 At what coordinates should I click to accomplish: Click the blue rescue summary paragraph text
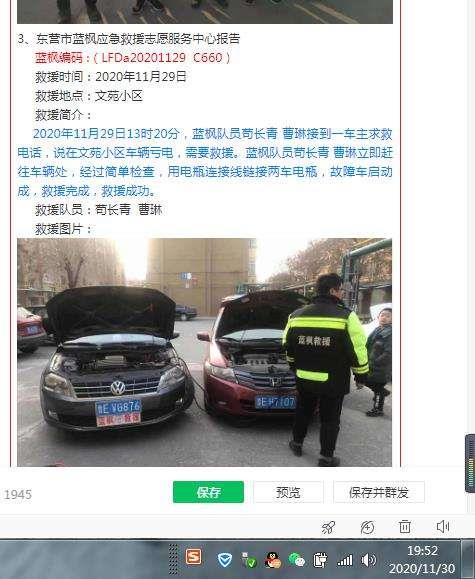pyautogui.click(x=205, y=162)
